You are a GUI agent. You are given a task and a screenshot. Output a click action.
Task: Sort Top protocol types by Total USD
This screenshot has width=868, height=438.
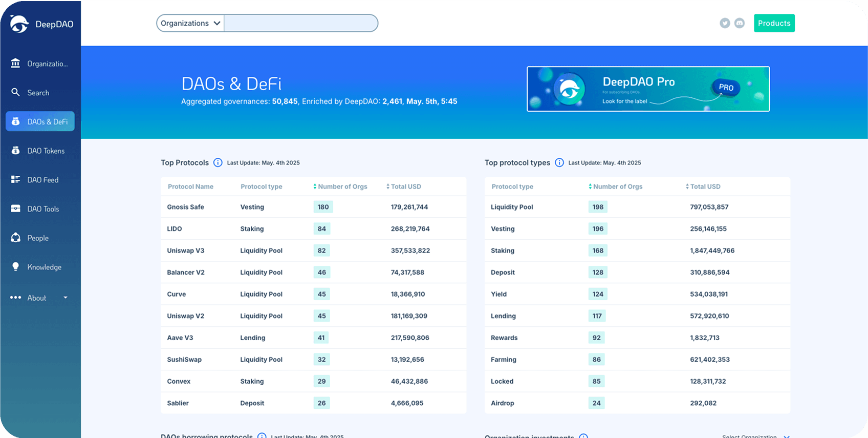click(x=703, y=186)
